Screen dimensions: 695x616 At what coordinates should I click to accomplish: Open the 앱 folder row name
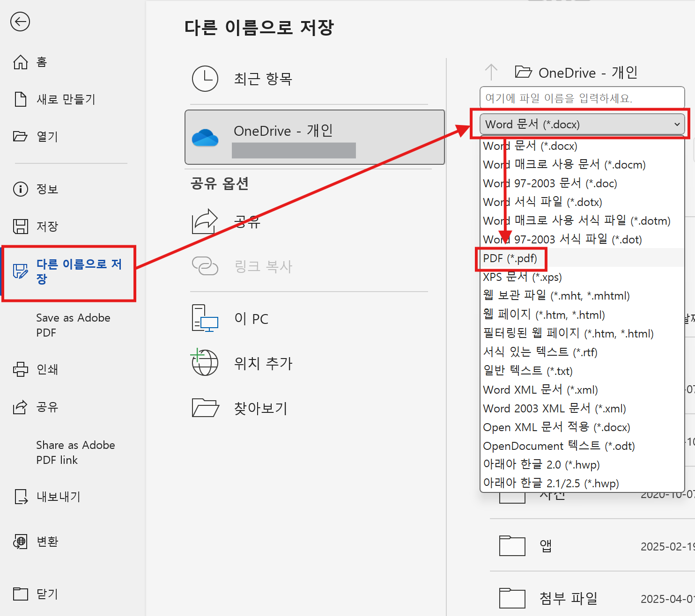pyautogui.click(x=546, y=546)
